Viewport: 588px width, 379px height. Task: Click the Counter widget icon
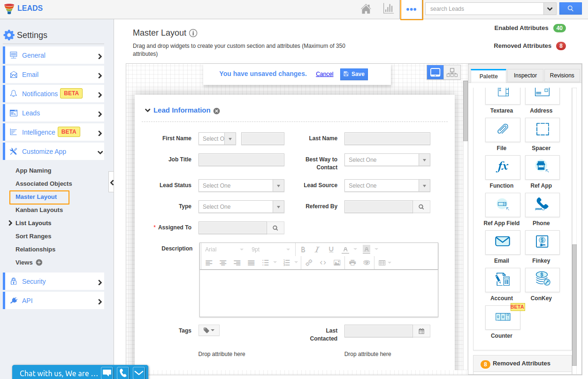tap(502, 317)
